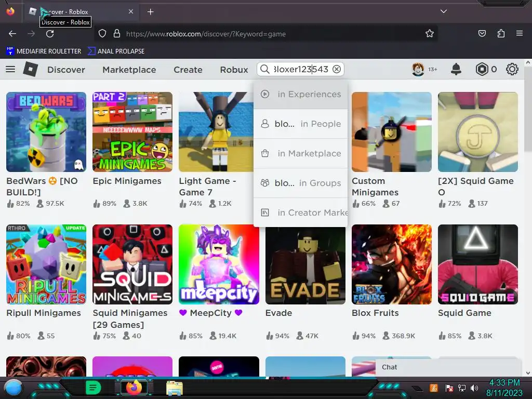This screenshot has height=399, width=532.
Task: Open the Ripull Minigames thumbnail
Action: (46, 264)
